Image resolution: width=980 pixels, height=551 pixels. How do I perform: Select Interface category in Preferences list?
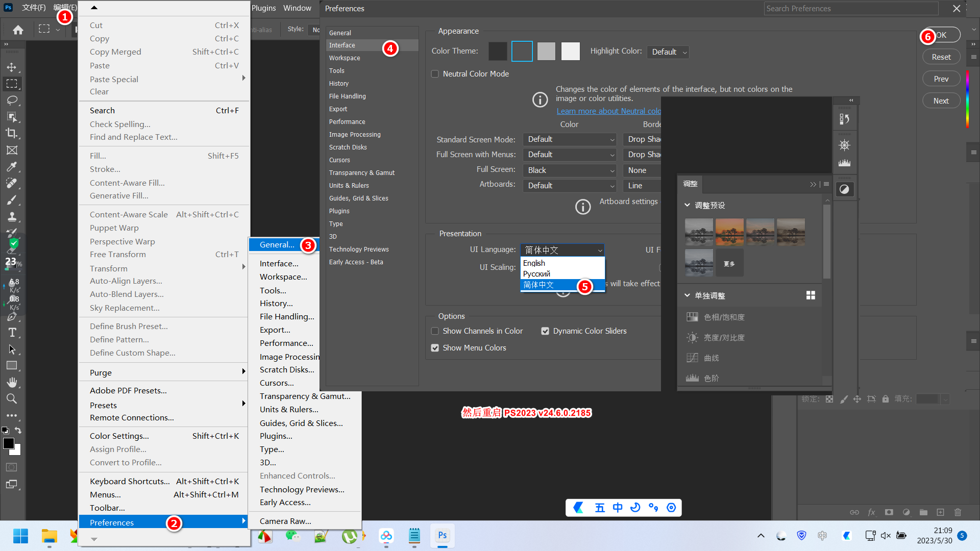coord(372,45)
